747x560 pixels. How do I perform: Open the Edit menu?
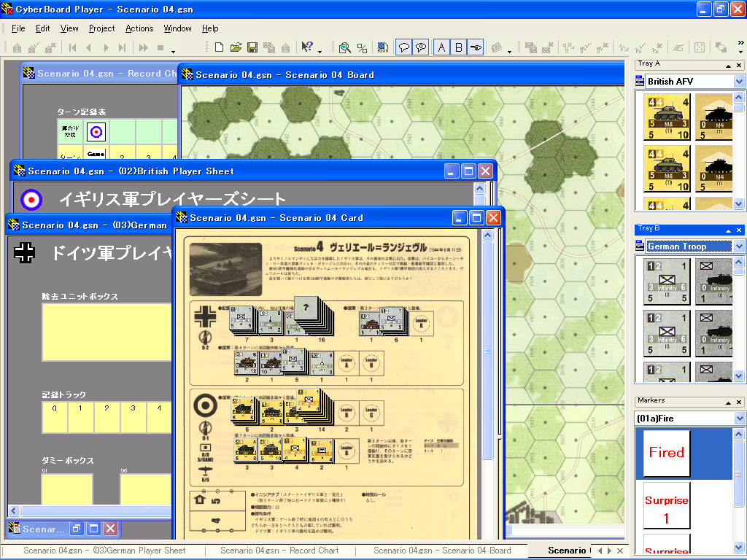tap(42, 28)
